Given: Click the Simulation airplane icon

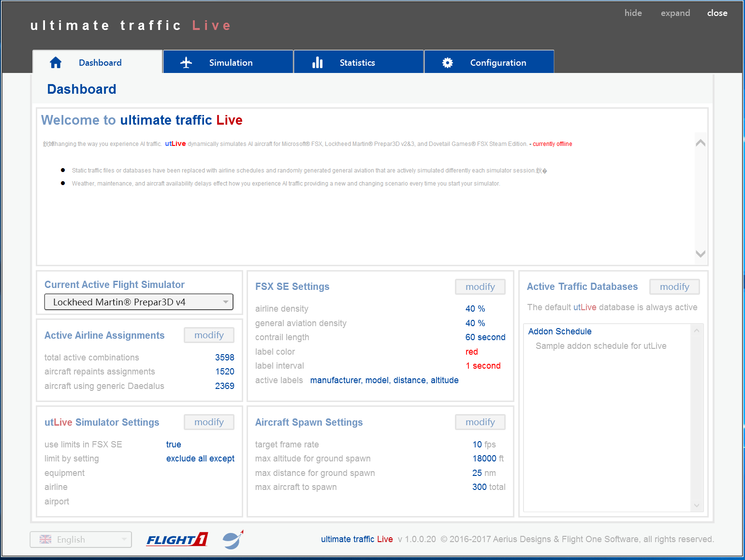Looking at the screenshot, I should [186, 63].
